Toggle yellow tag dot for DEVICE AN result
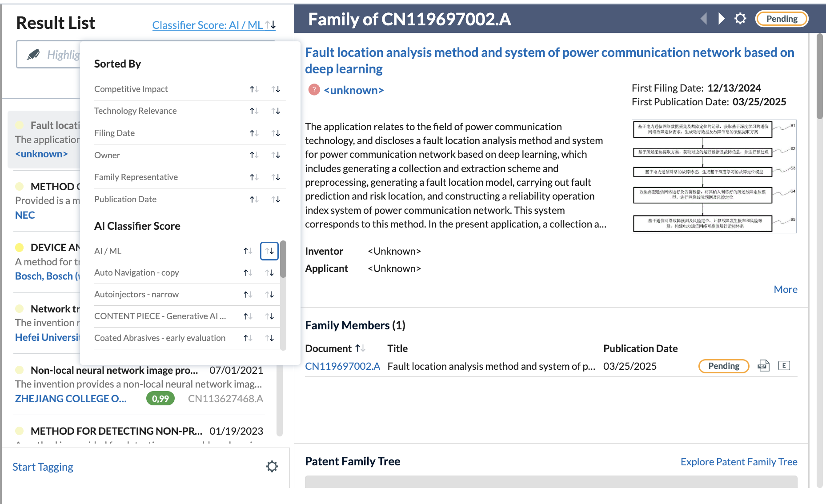Image resolution: width=826 pixels, height=504 pixels. click(20, 248)
